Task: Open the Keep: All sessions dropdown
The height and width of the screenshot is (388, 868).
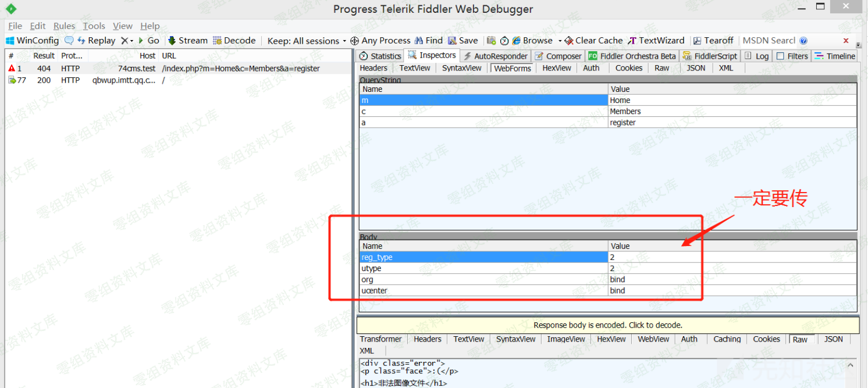Action: [307, 41]
